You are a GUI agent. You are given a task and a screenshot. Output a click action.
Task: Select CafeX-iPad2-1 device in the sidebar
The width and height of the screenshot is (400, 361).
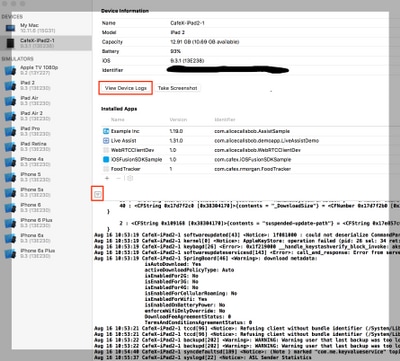click(x=46, y=43)
